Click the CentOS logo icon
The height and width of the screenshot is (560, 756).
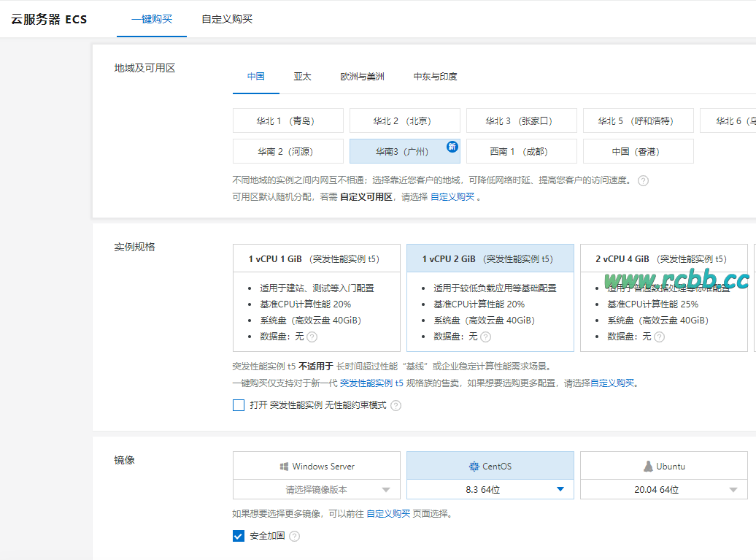474,467
